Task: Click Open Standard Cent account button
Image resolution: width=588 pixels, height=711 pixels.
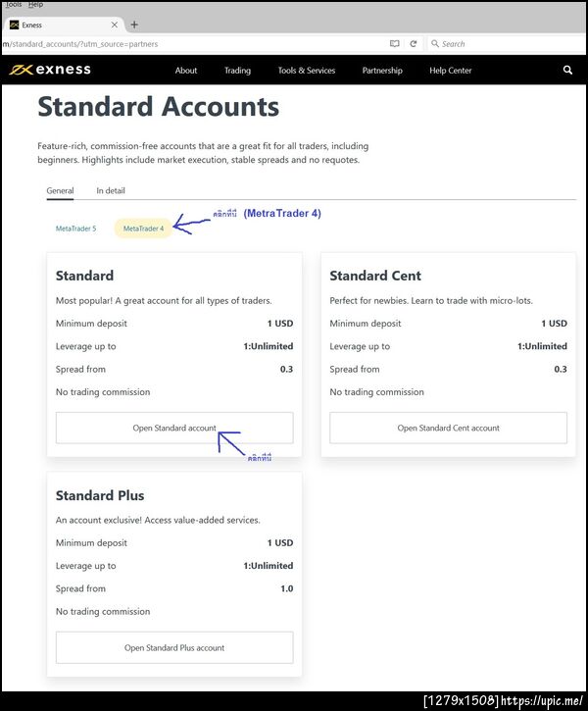Action: pos(448,428)
